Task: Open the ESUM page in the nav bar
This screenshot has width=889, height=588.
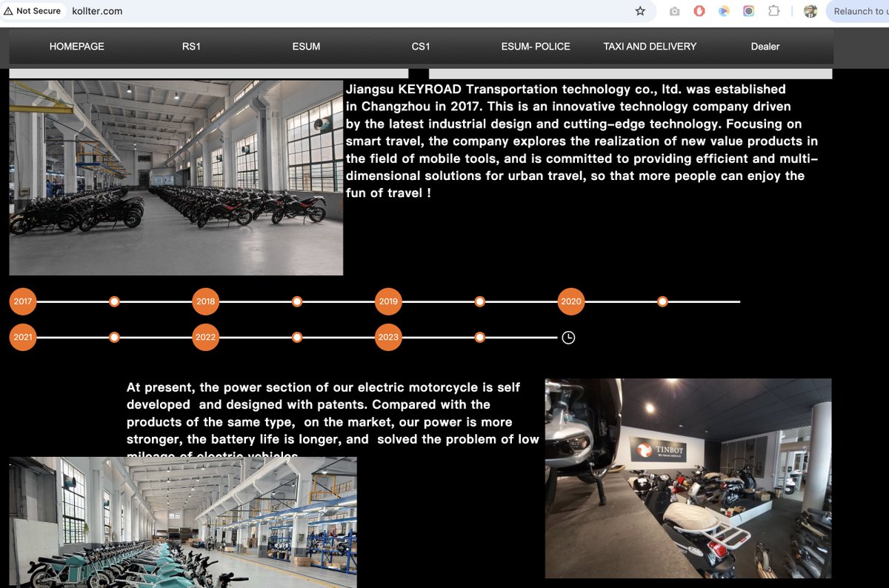Action: [306, 46]
